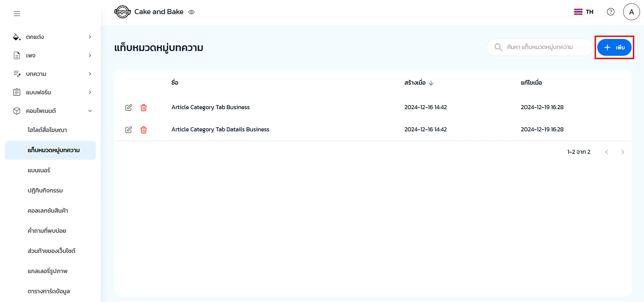Expand the บทความ sidebar section

tap(52, 74)
